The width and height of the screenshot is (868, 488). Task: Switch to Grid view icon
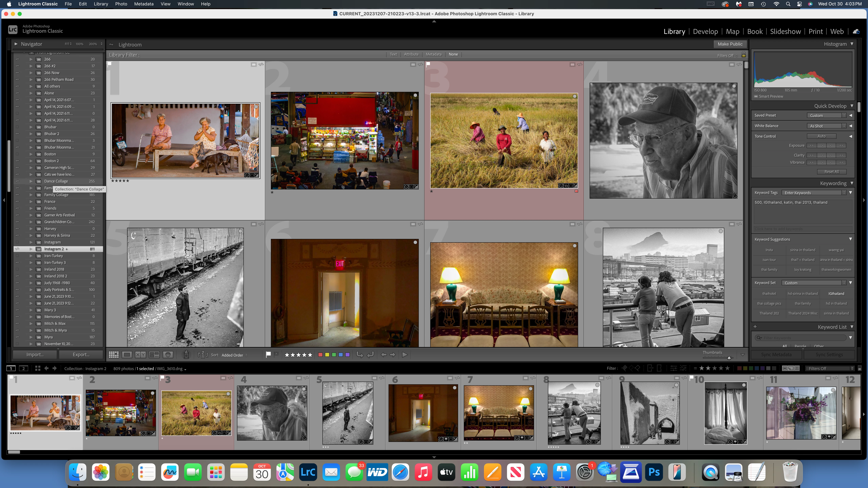click(114, 355)
